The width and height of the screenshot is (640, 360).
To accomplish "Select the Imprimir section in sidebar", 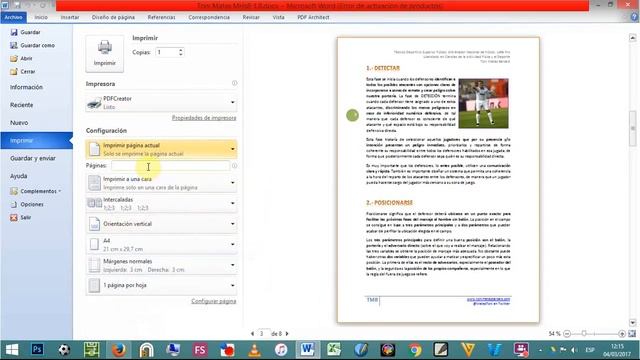I will tap(36, 140).
